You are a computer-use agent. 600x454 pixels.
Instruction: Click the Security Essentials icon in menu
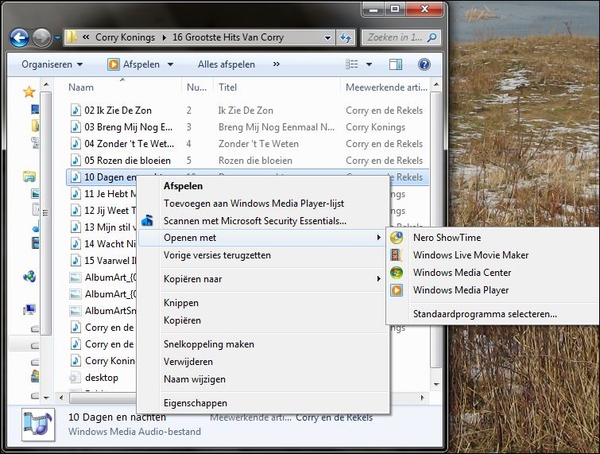coord(147,221)
